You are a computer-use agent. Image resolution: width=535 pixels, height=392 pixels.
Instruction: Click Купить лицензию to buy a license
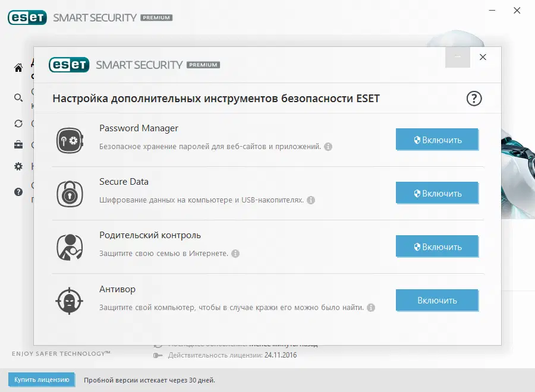[40, 380]
